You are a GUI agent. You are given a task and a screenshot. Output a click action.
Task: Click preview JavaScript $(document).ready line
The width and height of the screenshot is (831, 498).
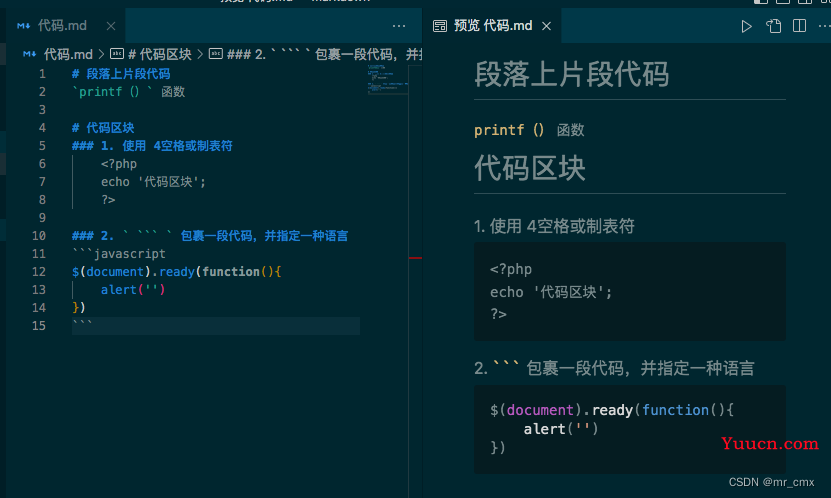click(612, 410)
